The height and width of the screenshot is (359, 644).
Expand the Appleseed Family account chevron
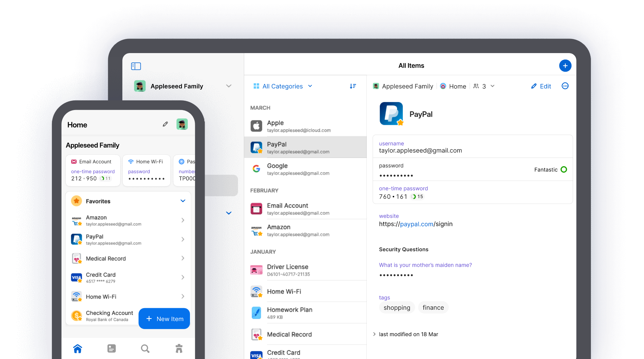point(229,86)
